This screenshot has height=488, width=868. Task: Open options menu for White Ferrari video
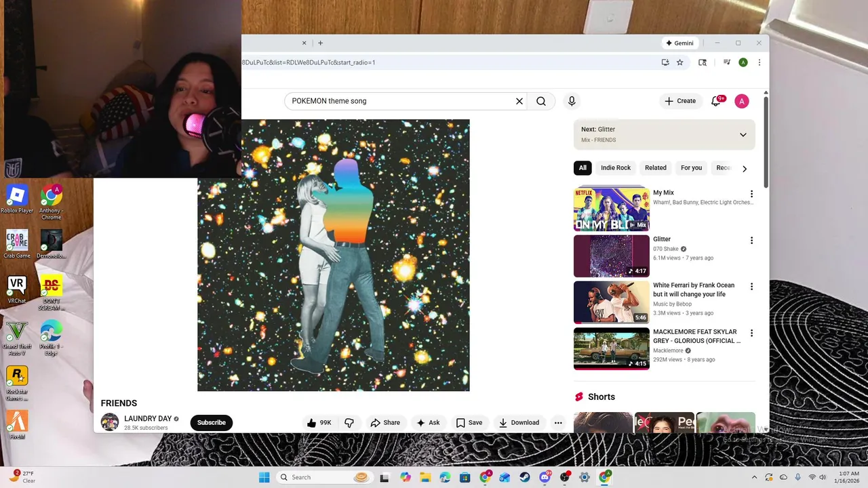[x=751, y=287]
